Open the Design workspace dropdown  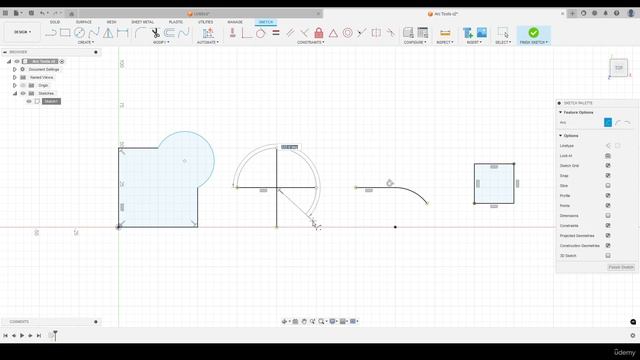click(x=22, y=32)
